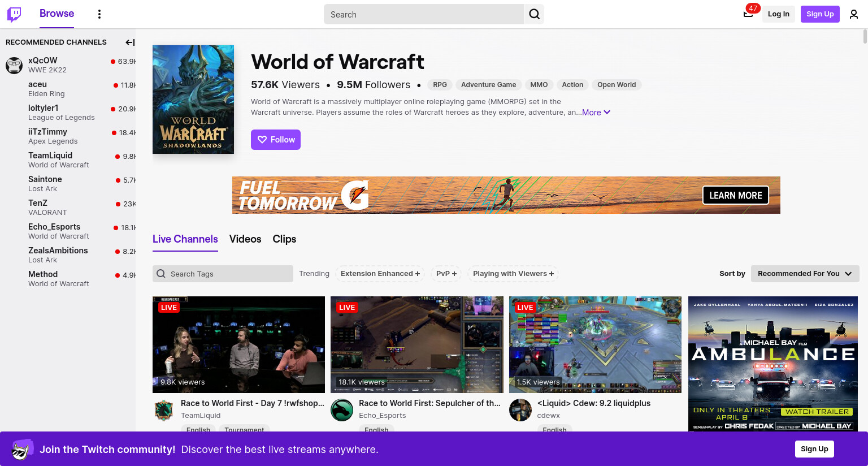Viewport: 868px width, 466px height.
Task: Open Echo_Esports channel in sidebar
Action: point(68,231)
